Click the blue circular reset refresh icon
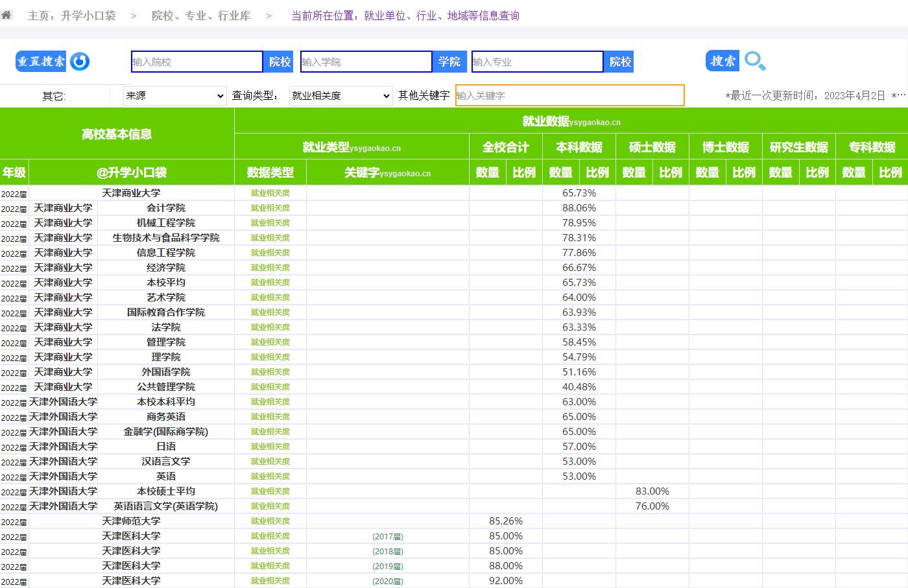 pyautogui.click(x=80, y=62)
